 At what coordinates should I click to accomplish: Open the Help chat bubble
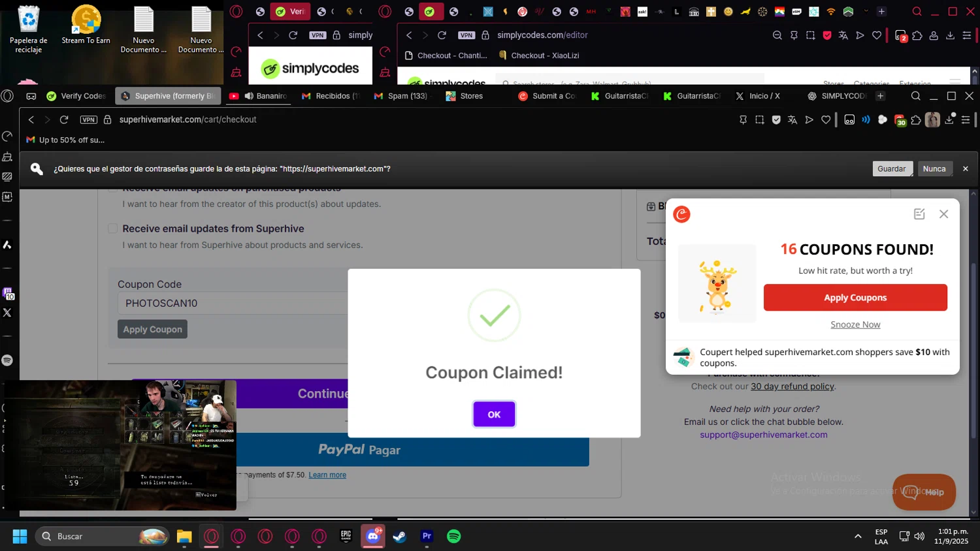[x=924, y=492]
